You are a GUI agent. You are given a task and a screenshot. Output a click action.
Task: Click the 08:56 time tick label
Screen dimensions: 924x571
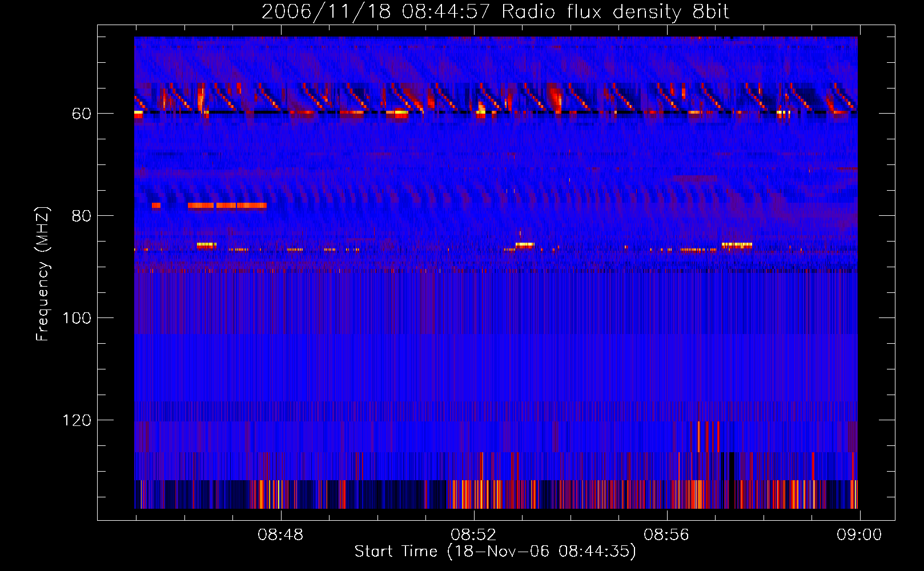666,534
